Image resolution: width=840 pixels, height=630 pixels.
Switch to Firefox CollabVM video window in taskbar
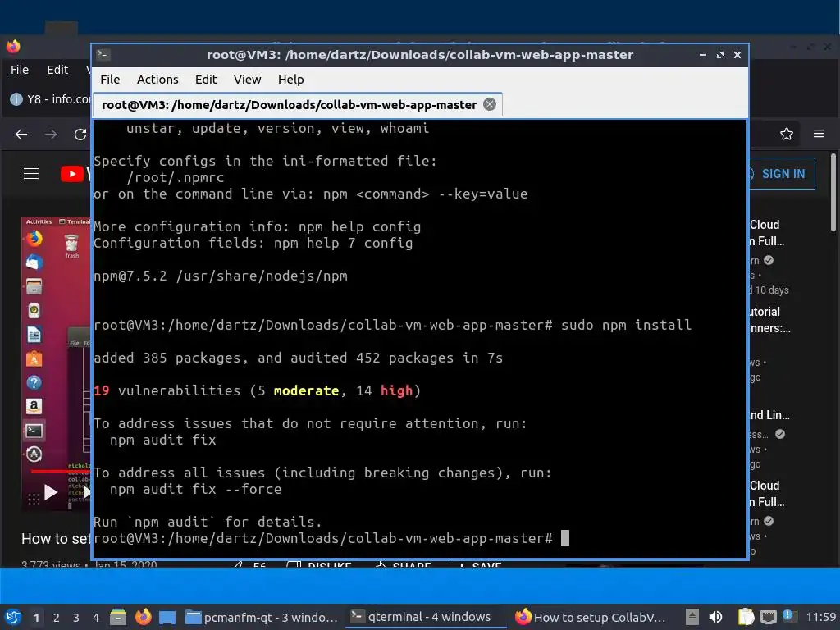tap(591, 617)
